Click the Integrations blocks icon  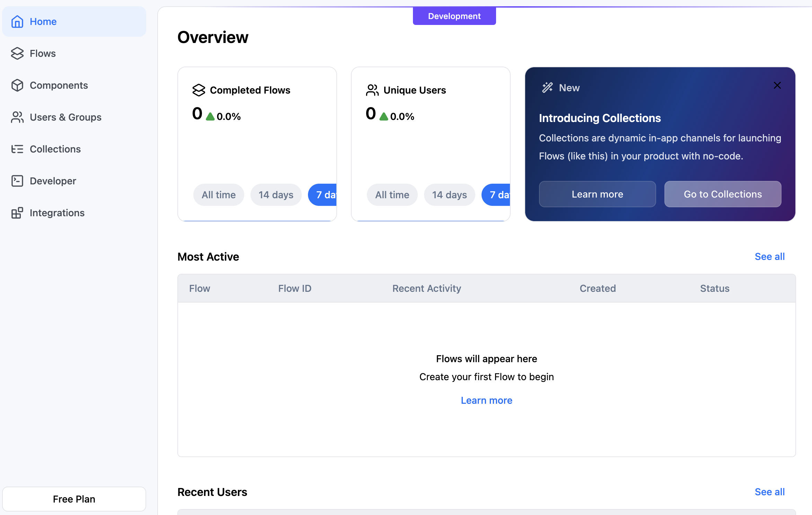click(x=17, y=213)
